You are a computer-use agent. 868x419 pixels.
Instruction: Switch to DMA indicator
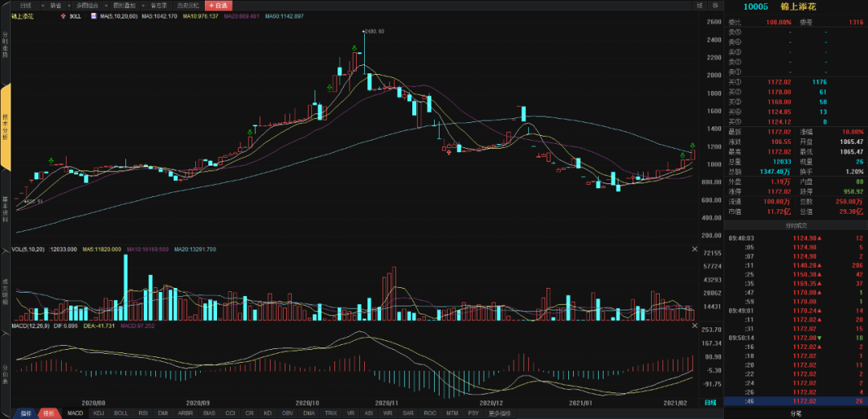click(x=309, y=413)
